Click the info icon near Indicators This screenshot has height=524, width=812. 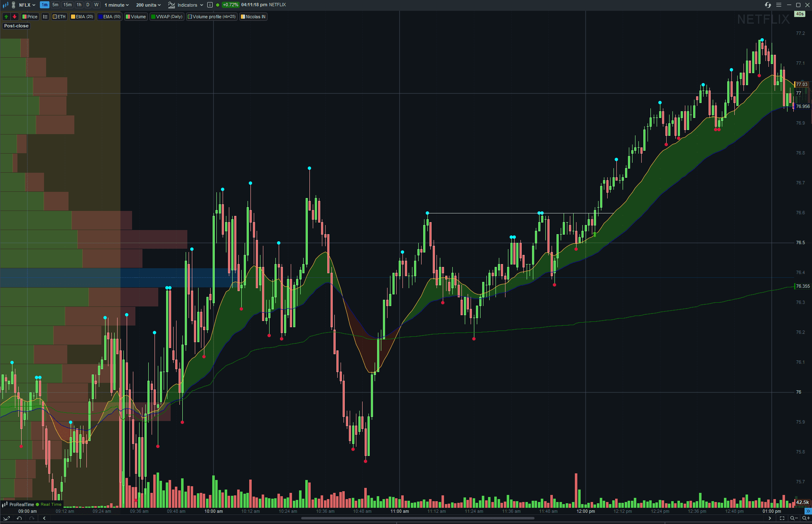coord(210,5)
